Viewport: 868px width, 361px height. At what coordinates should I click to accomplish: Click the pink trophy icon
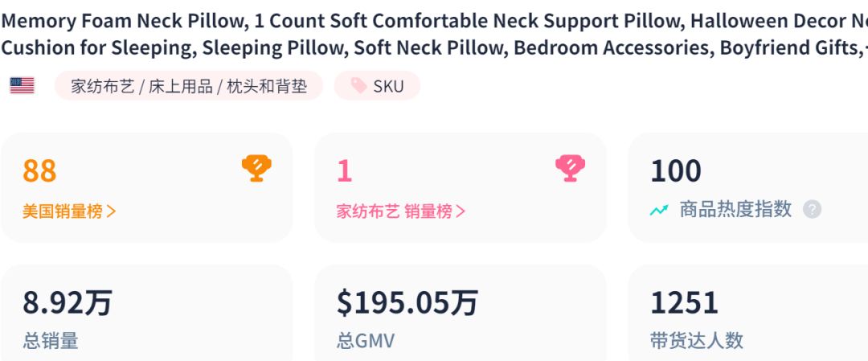pos(571,168)
